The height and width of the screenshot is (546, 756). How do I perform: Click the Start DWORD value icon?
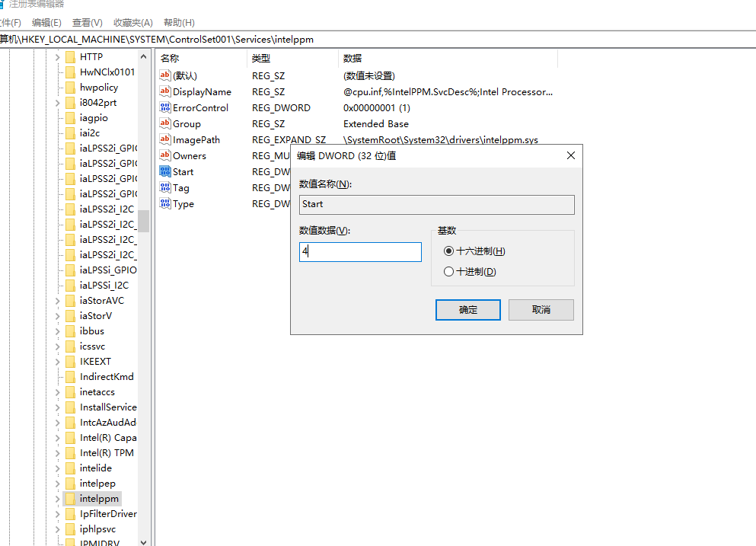pos(165,171)
